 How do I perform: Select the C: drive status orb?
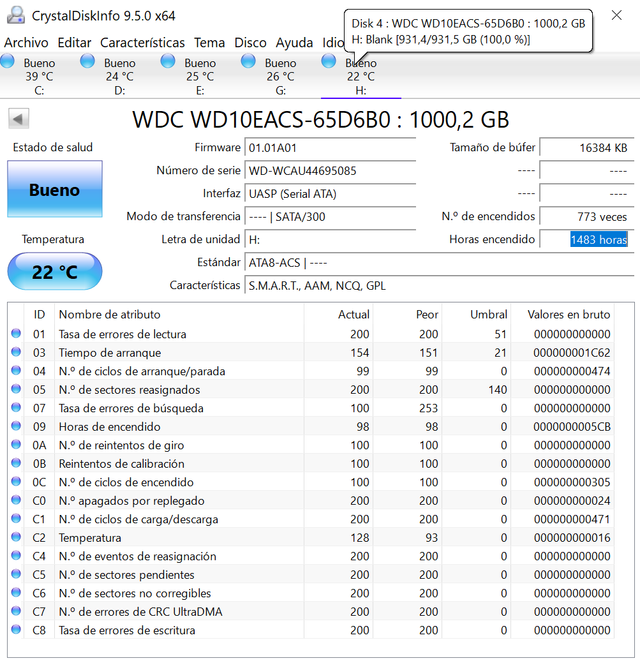(7, 61)
